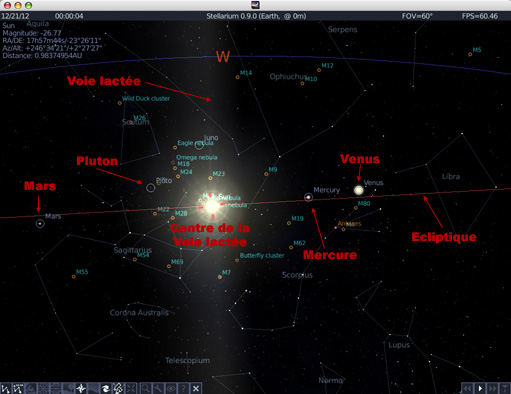Switch equatorial/azimuthal mount telescope icon

[x=118, y=388]
